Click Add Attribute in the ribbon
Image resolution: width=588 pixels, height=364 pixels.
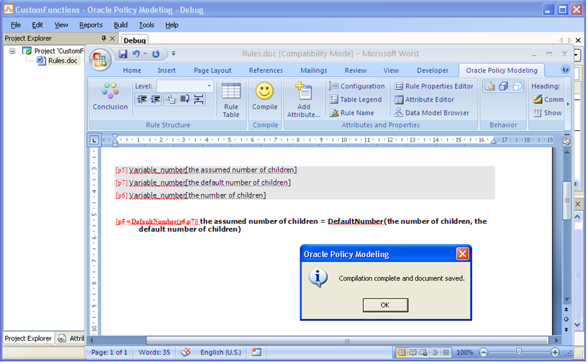tap(304, 100)
